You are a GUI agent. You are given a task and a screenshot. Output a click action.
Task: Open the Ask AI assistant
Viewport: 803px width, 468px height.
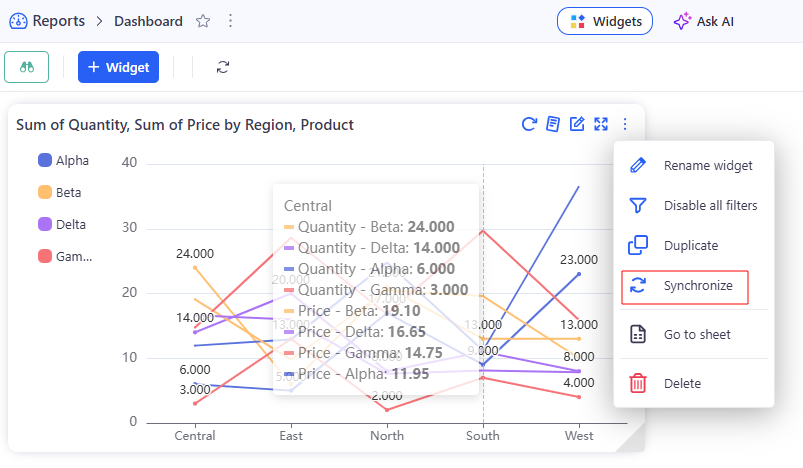click(703, 21)
